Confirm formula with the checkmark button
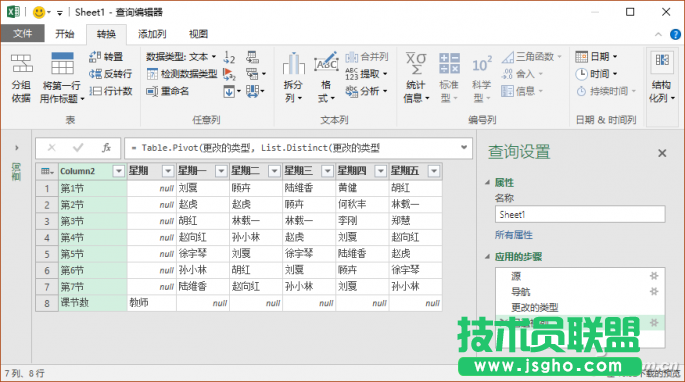This screenshot has height=382, width=685. [78, 148]
